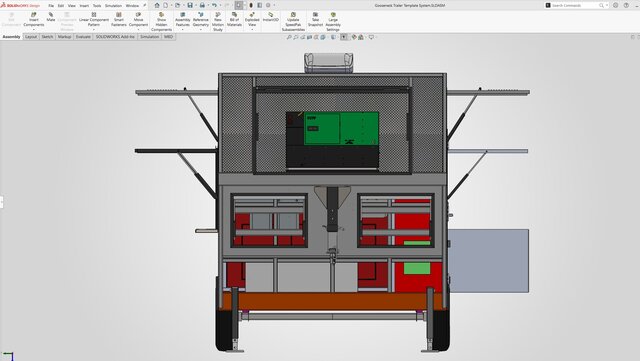Switch to SOLIDWORKS Add-Ins tab
Viewport: 640px width, 361px height.
(115, 37)
